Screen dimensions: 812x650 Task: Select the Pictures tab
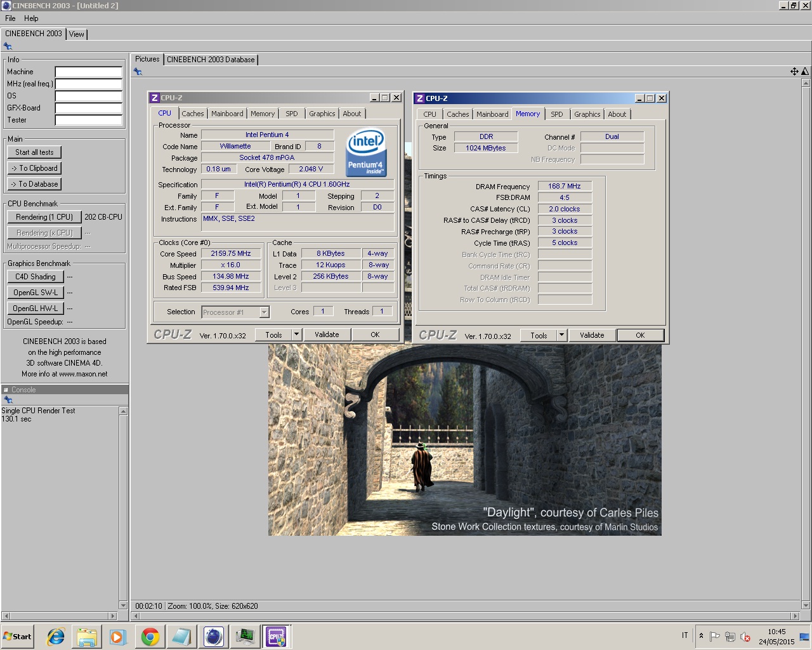147,59
